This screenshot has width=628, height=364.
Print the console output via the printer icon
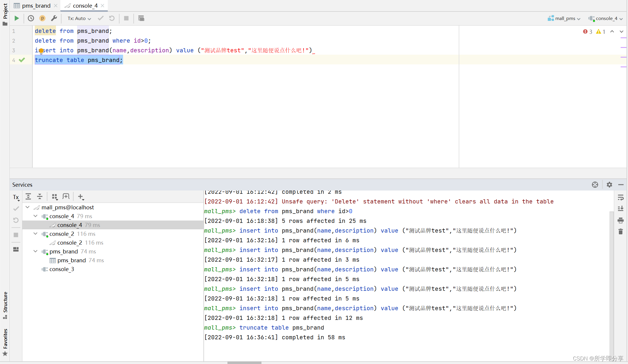click(x=621, y=221)
